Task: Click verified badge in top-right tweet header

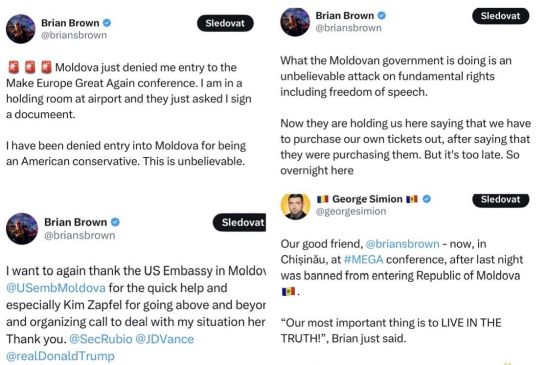Action: 382,15
